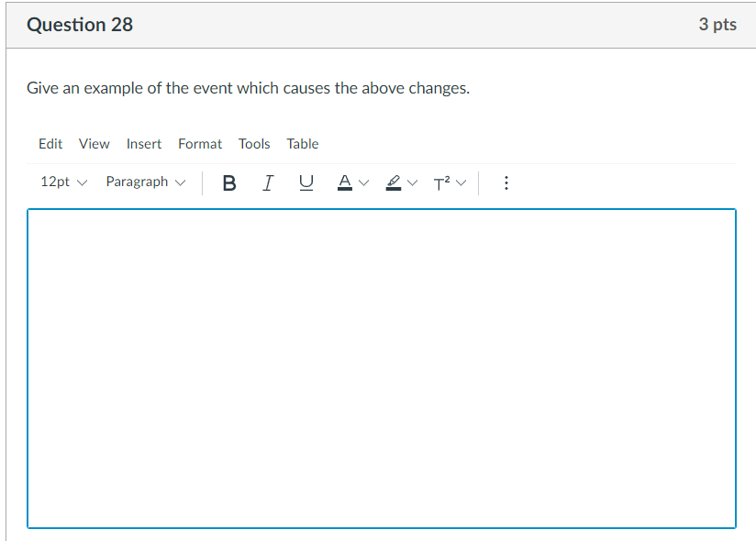
Task: Open the Insert menu
Action: click(x=144, y=144)
